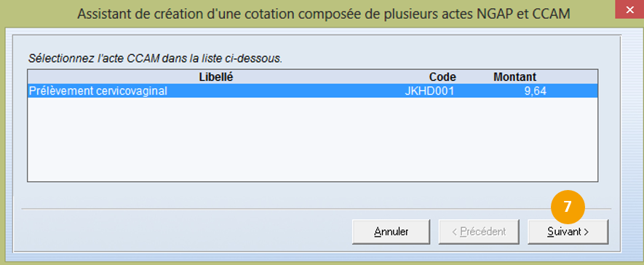The height and width of the screenshot is (265, 644).
Task: Click the Sélectionnez l'acte CCAM instruction text
Action: click(155, 58)
